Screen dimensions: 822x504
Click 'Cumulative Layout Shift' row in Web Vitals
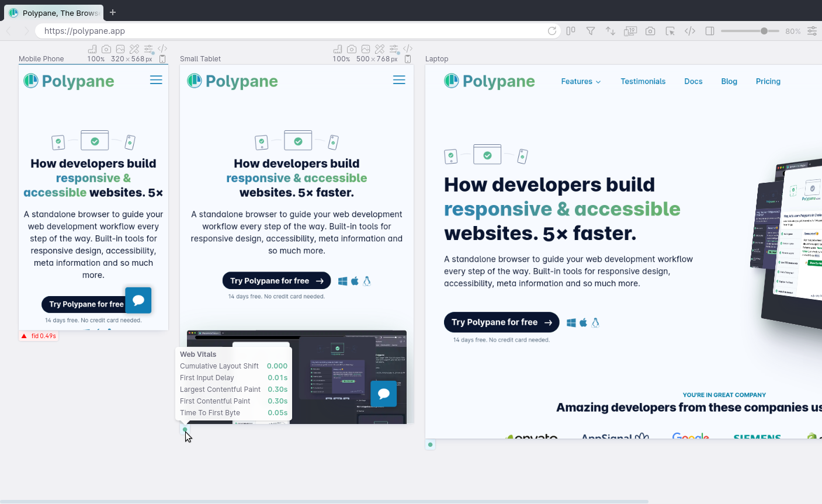click(x=234, y=366)
